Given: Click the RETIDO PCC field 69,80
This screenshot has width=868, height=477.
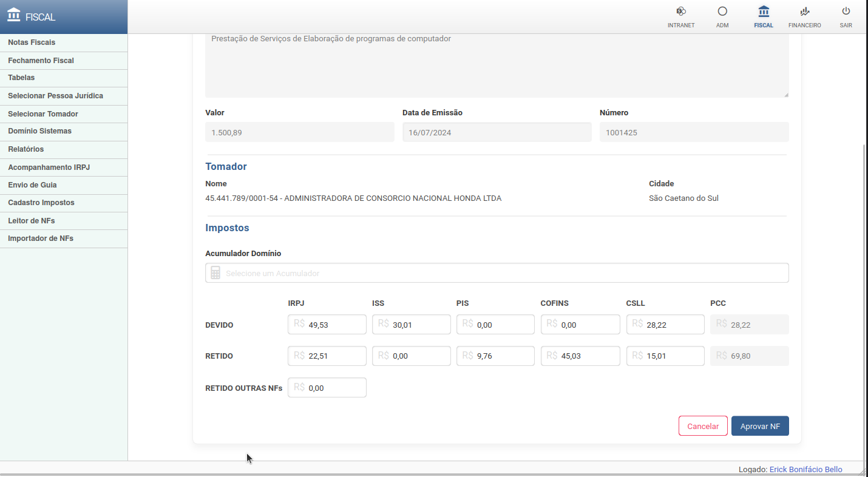Looking at the screenshot, I should click(x=750, y=356).
